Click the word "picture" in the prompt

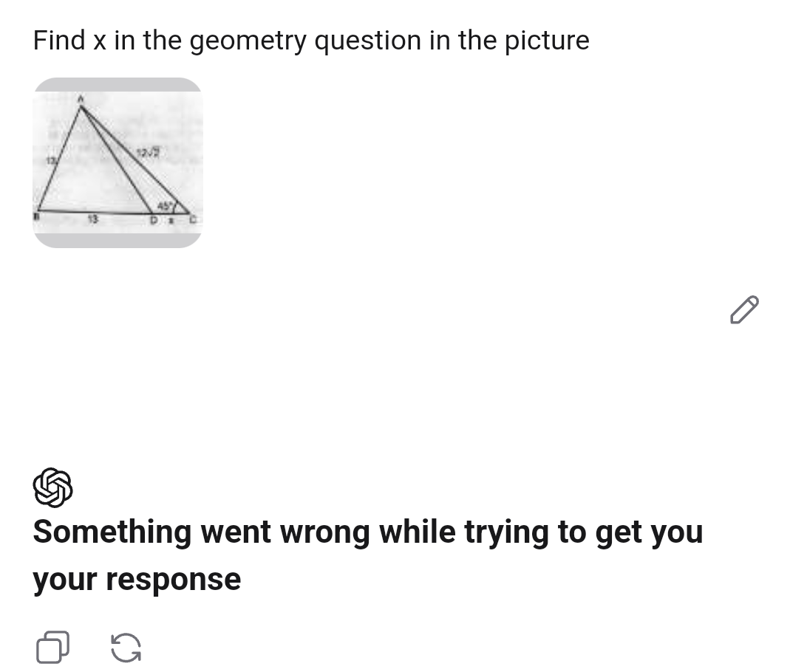click(x=547, y=41)
